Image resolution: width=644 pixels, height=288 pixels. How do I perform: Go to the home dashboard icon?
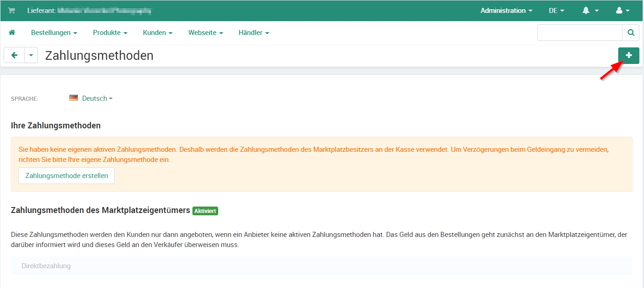click(x=12, y=33)
